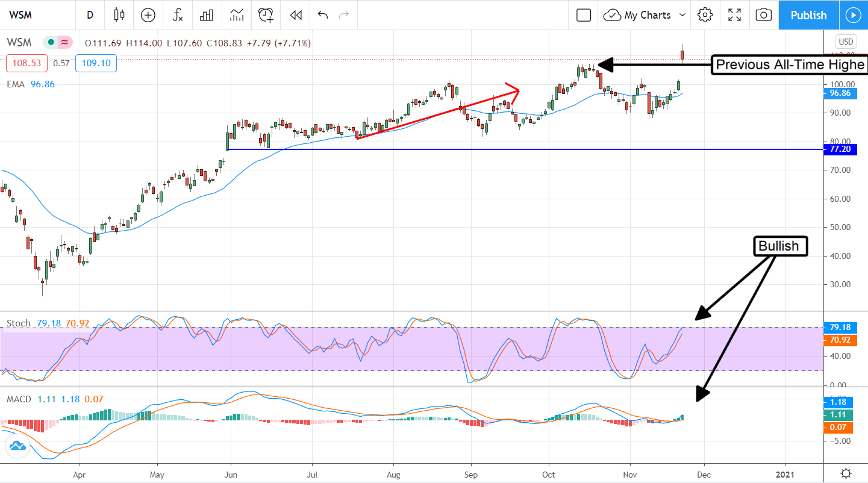Click the Compare or add symbol icon
The image size is (868, 483).
click(x=148, y=15)
